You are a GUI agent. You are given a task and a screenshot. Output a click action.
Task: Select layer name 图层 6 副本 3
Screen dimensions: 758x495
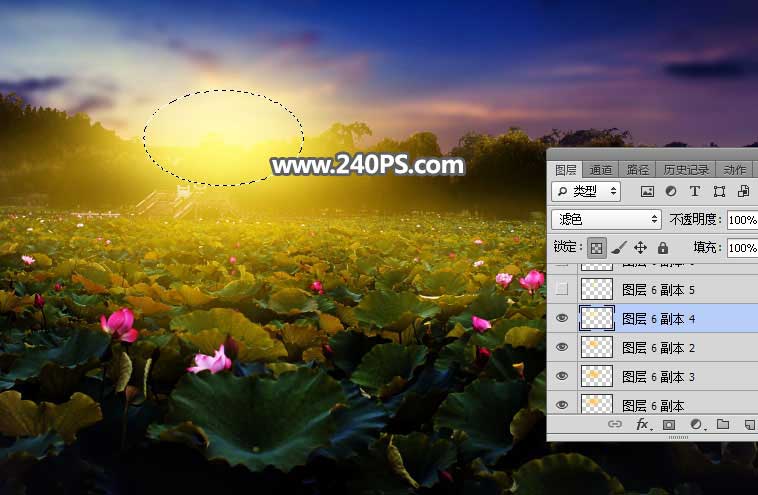(658, 377)
